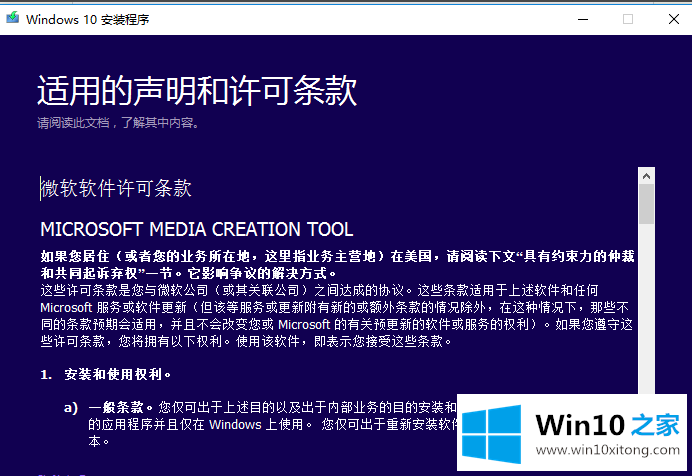The image size is (692, 476).
Task: Click the bold paragraph starting 如果您居住
Action: click(337, 265)
